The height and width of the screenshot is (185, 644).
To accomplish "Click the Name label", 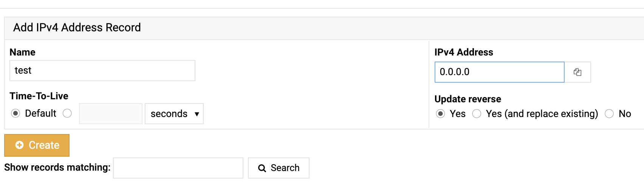I will [23, 52].
